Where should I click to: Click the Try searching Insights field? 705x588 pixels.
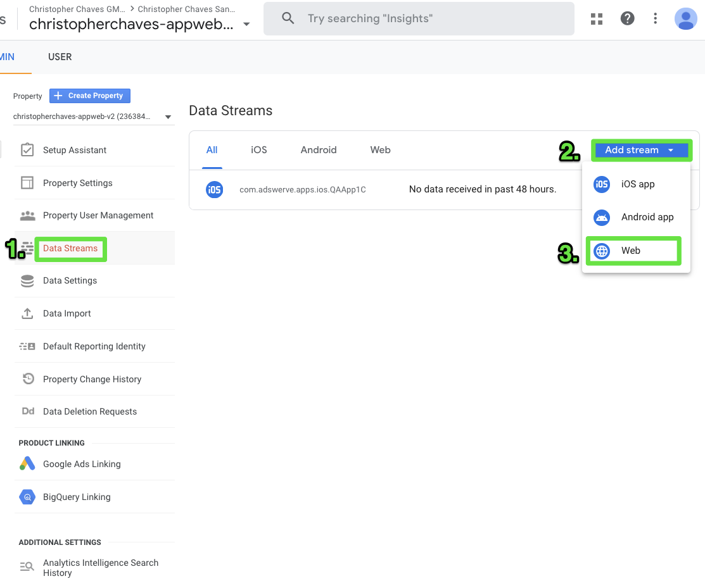(x=419, y=18)
